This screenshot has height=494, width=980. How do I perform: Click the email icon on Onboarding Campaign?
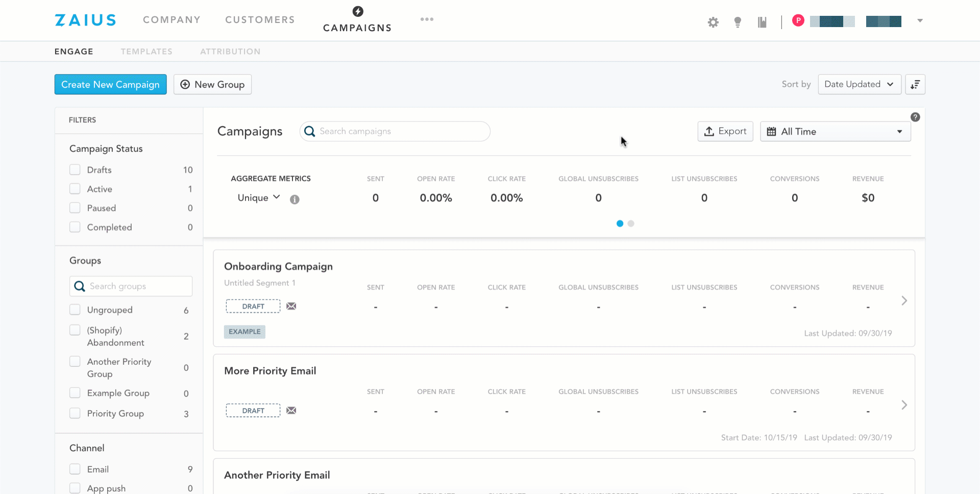tap(291, 306)
